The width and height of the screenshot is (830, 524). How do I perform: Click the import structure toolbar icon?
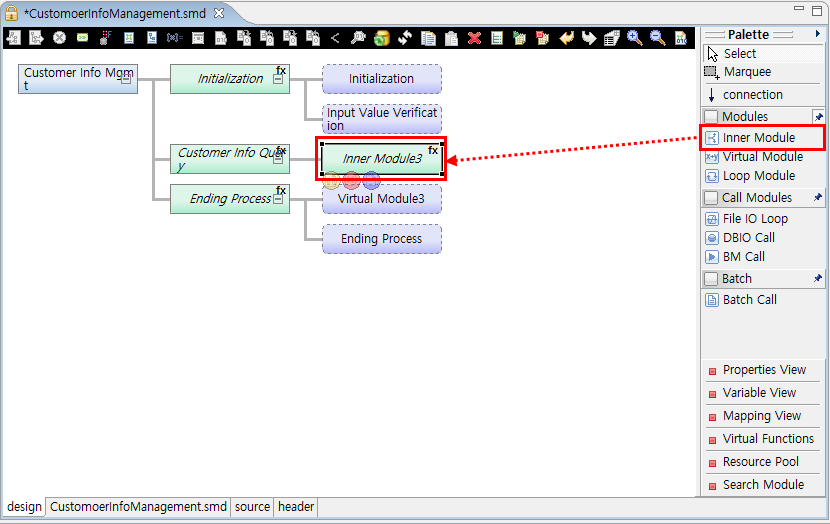[13, 38]
